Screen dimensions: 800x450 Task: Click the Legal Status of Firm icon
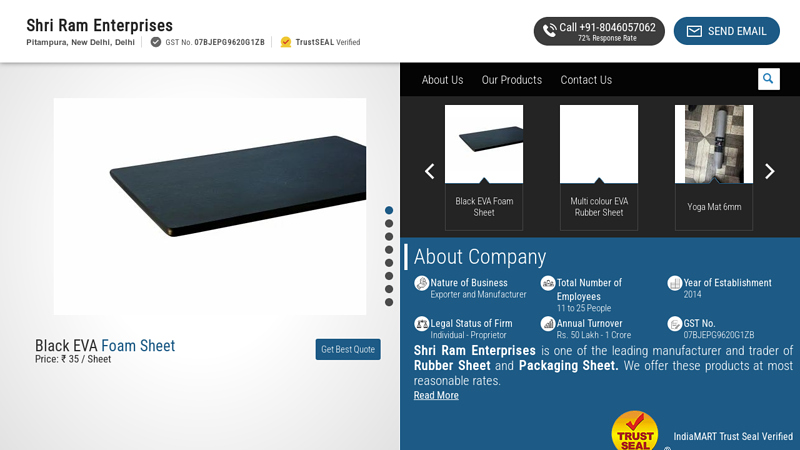(x=421, y=323)
